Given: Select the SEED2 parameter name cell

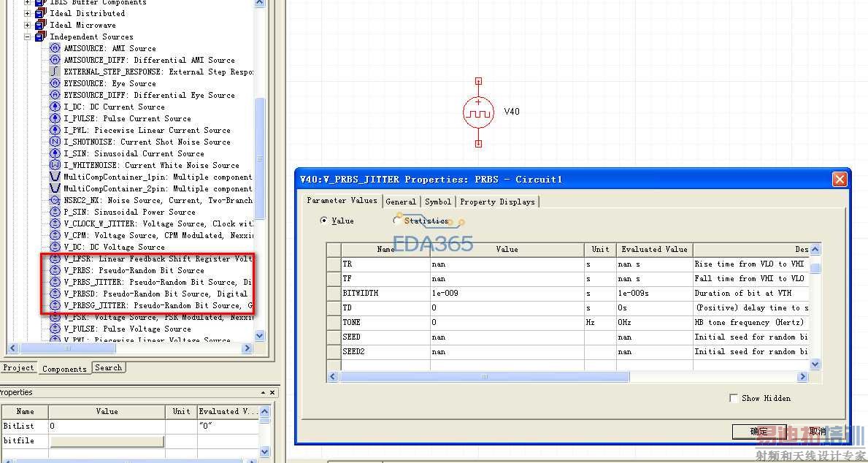Looking at the screenshot, I should point(385,351).
